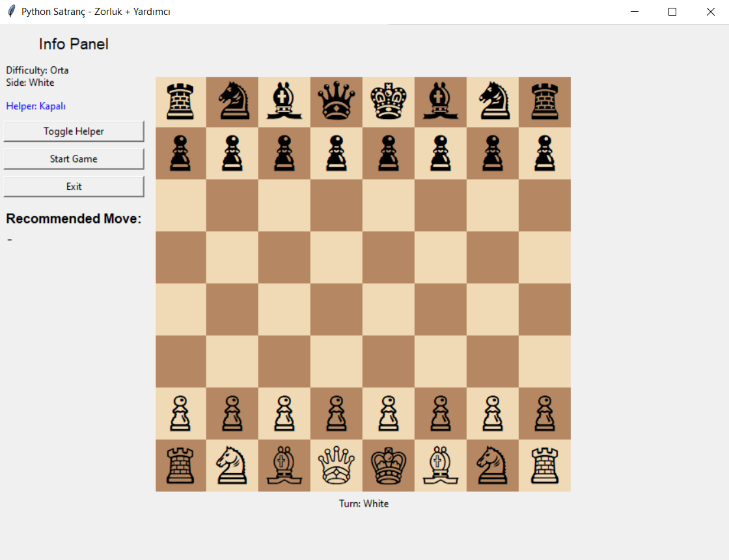The image size is (729, 560).
Task: Click the 'Helper: Kapalı' status text
Action: [x=36, y=106]
